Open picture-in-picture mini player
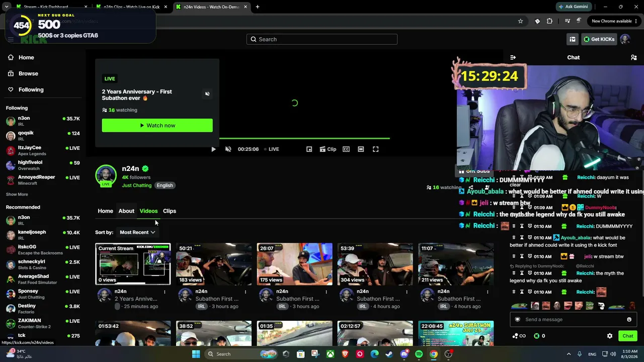Screen dimensions: 644x362 [x=309, y=149]
